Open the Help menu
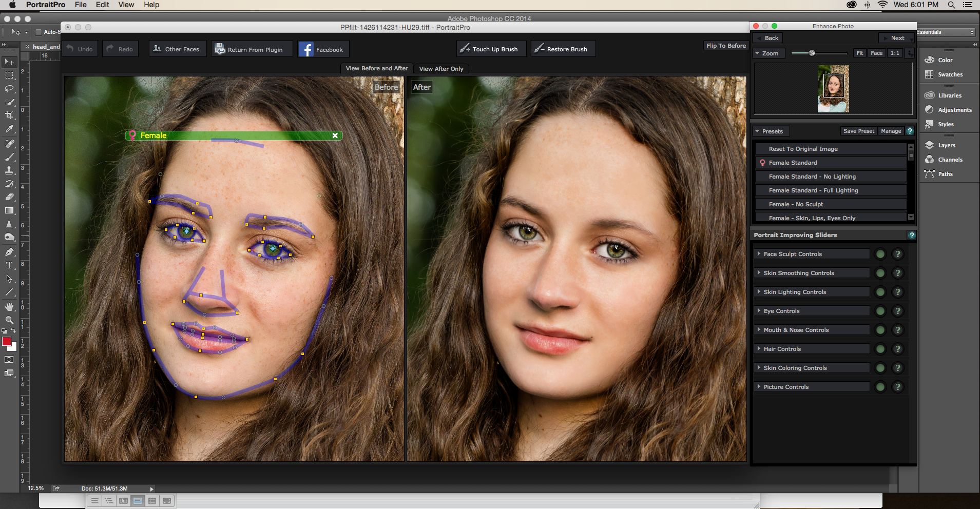The image size is (980, 509). [x=151, y=5]
